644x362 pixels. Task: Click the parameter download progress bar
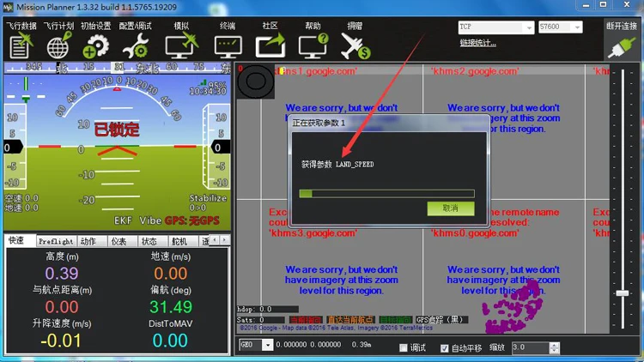(387, 193)
